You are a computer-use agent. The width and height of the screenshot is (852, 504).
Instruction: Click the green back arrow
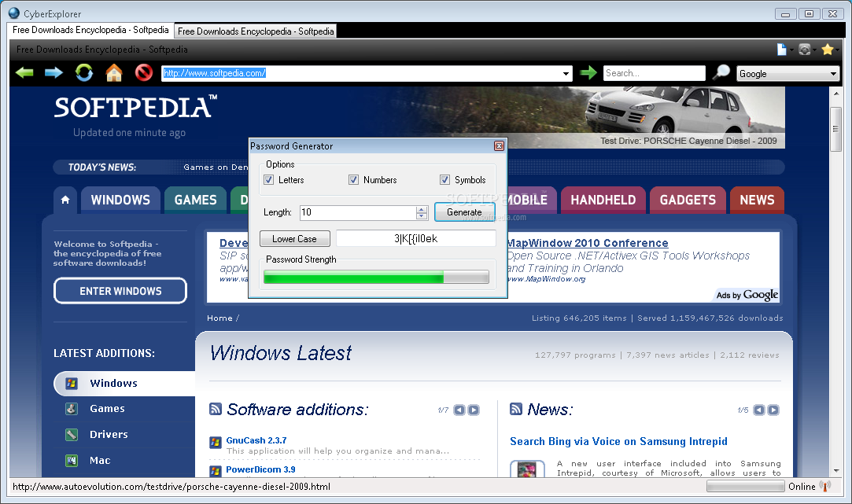(x=24, y=72)
